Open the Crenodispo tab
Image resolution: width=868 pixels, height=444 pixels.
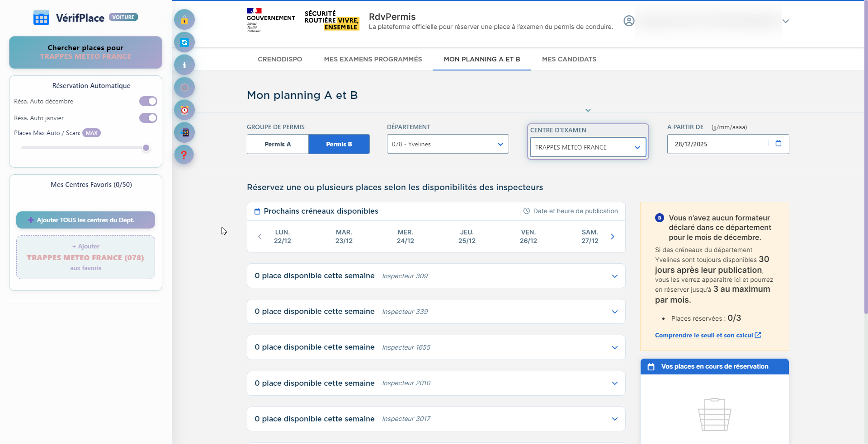click(279, 59)
